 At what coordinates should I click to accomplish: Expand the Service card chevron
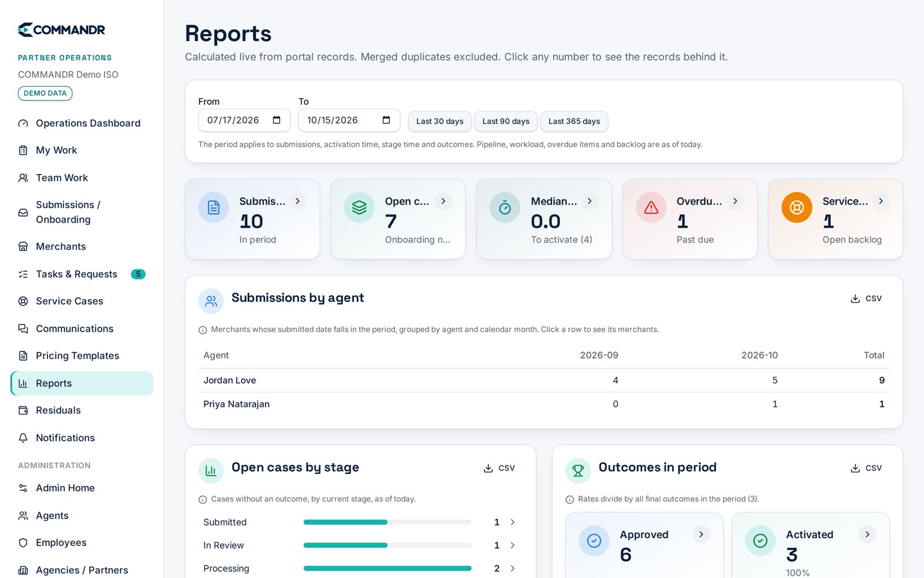(881, 201)
